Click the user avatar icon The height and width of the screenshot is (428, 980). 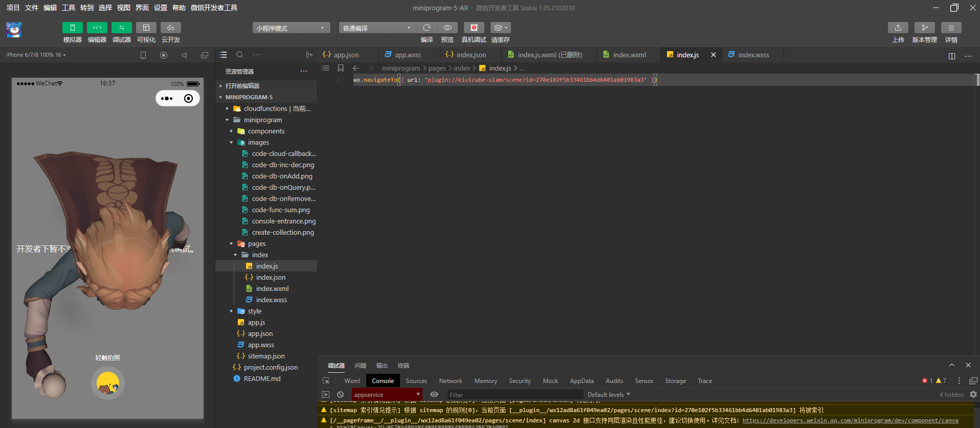[x=14, y=30]
